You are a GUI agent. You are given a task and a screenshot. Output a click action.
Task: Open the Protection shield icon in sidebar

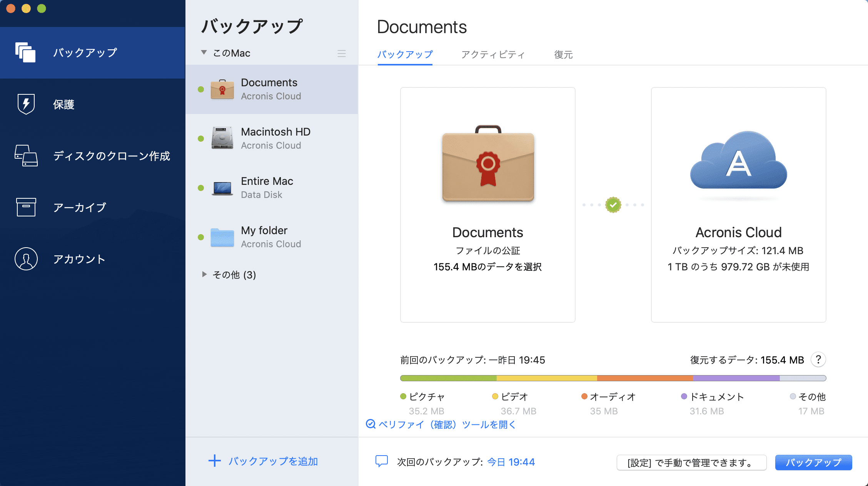[x=26, y=104]
